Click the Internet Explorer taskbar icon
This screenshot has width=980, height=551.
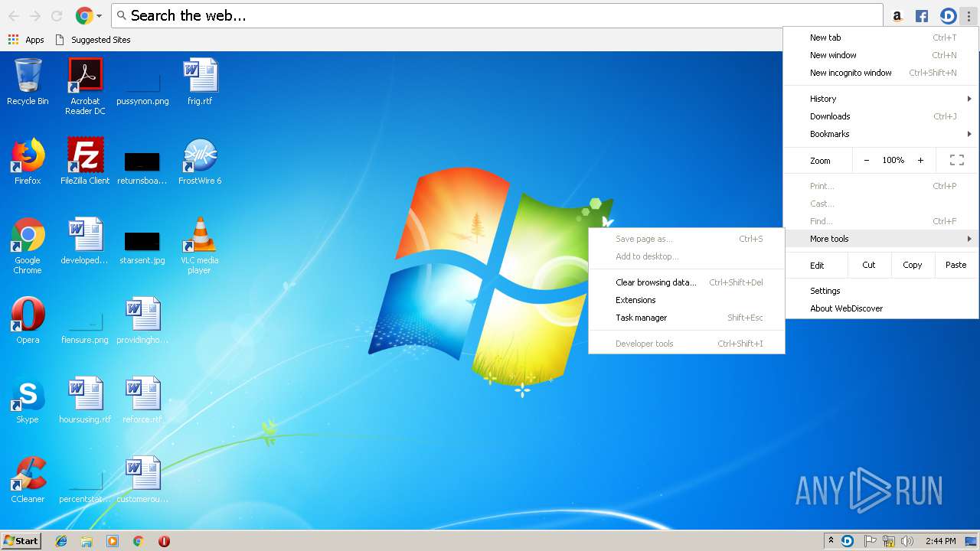pyautogui.click(x=61, y=541)
